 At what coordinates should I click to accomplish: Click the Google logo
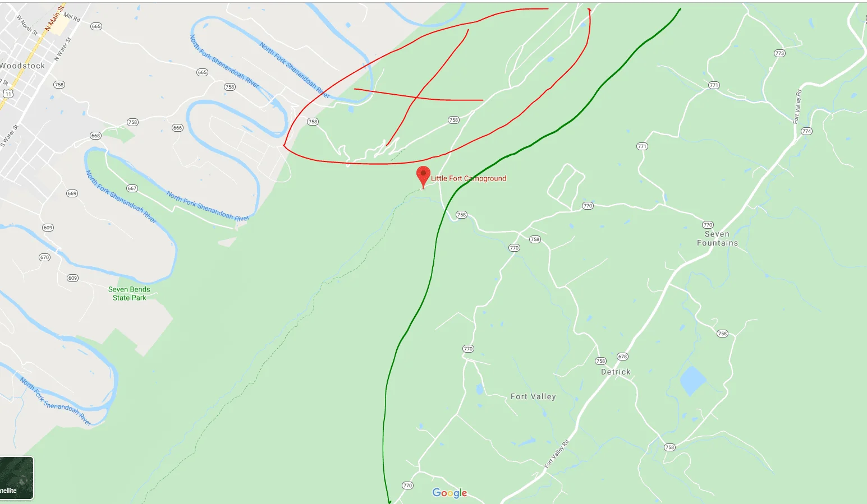coord(449,493)
